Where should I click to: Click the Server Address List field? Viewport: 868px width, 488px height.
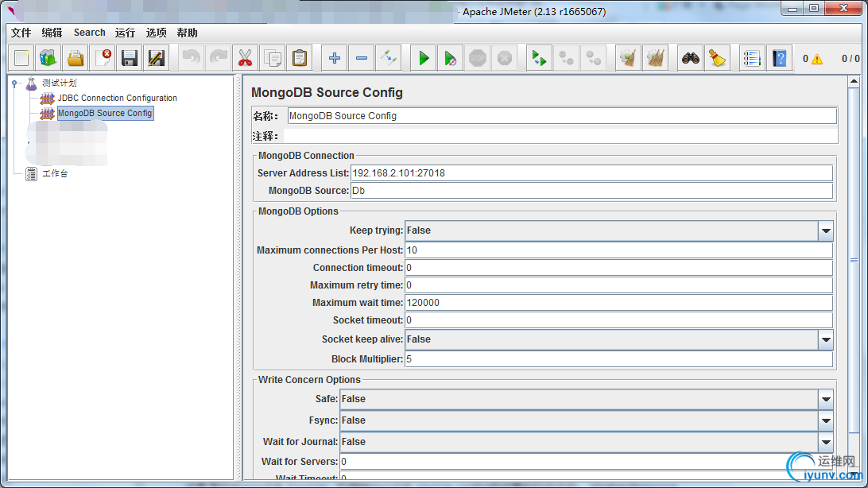pos(591,173)
